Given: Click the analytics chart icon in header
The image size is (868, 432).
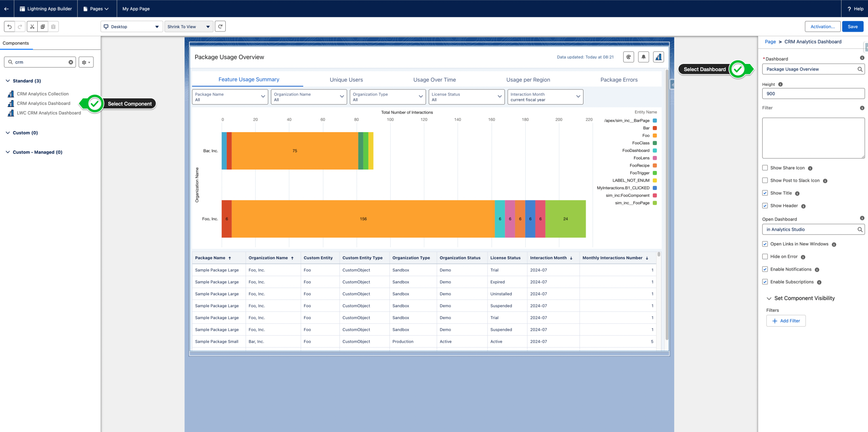Looking at the screenshot, I should pos(658,57).
